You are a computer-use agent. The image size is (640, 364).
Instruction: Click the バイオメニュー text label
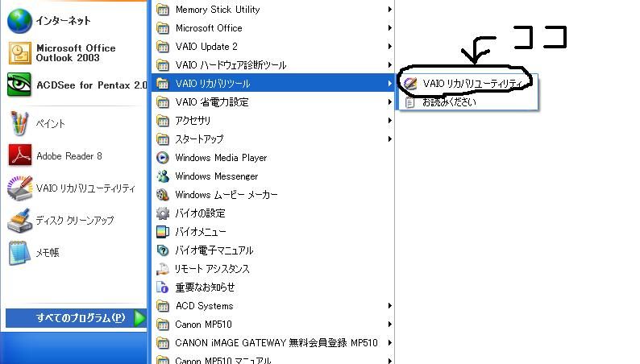(201, 232)
